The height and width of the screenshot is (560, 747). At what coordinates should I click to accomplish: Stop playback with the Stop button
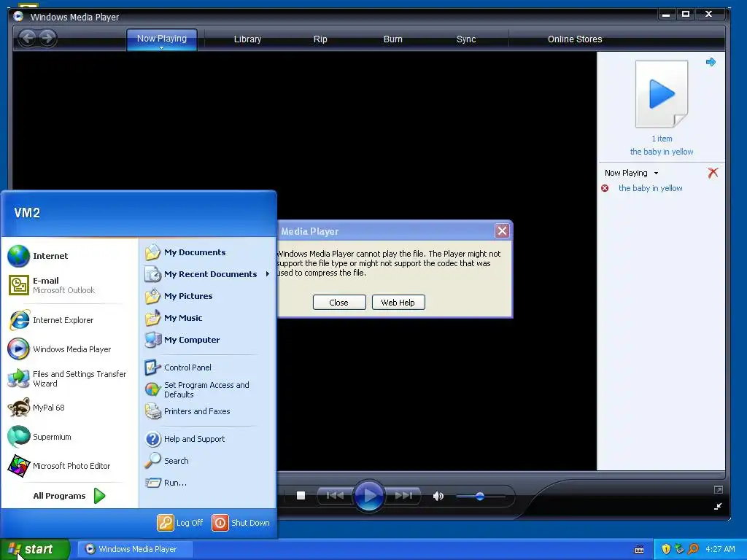(x=301, y=496)
